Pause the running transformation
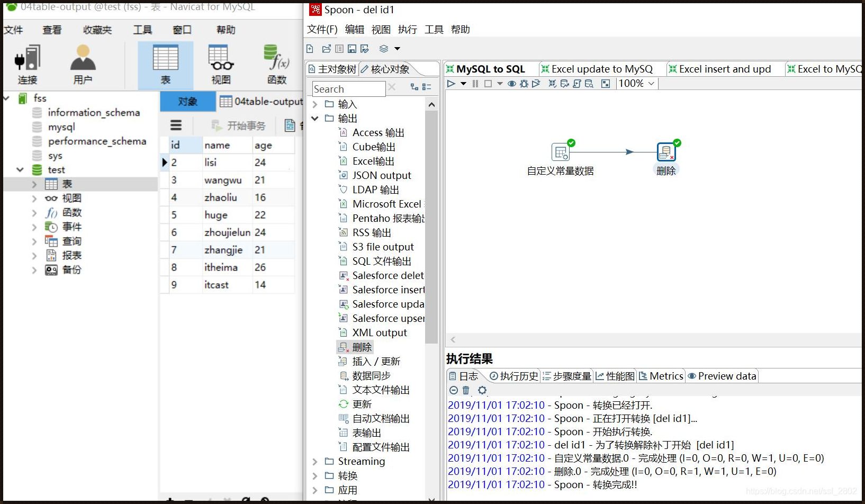The width and height of the screenshot is (865, 504). [475, 84]
